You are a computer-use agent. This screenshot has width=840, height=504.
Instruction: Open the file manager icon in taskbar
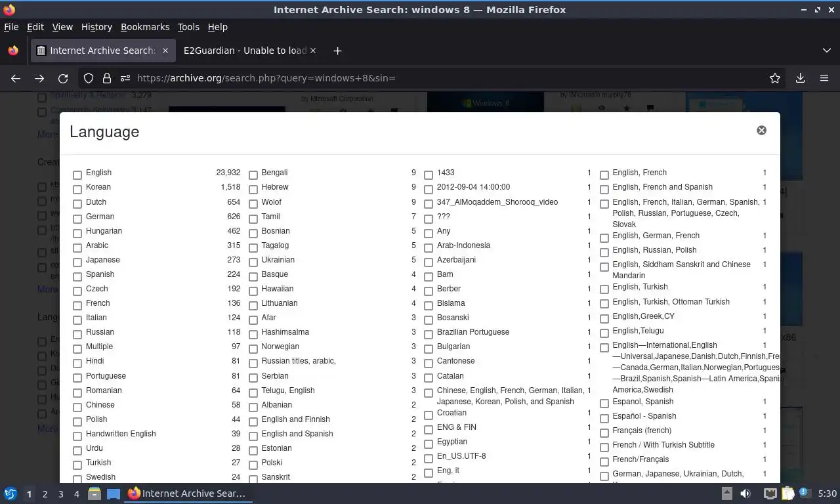[x=94, y=493]
